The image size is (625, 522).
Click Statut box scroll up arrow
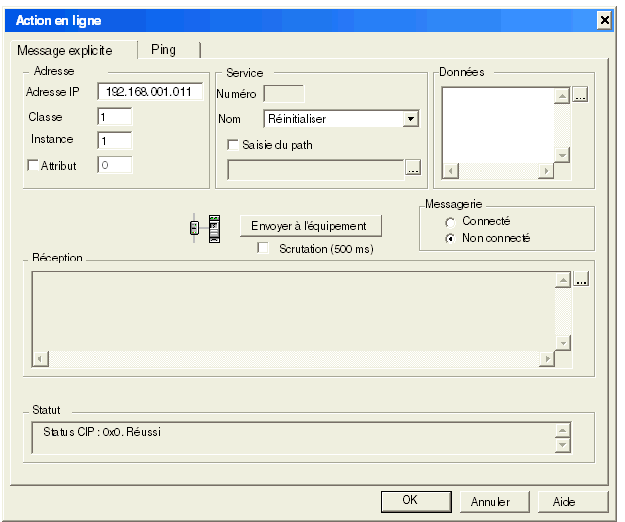point(562,430)
